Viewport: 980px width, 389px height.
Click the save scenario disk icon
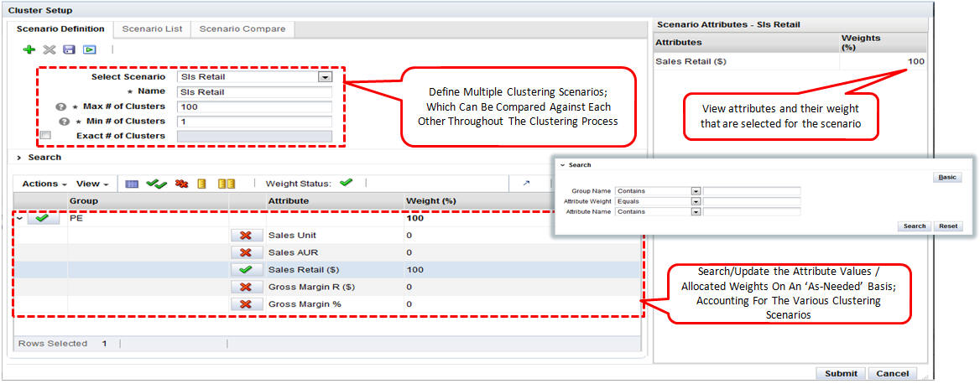coord(70,49)
